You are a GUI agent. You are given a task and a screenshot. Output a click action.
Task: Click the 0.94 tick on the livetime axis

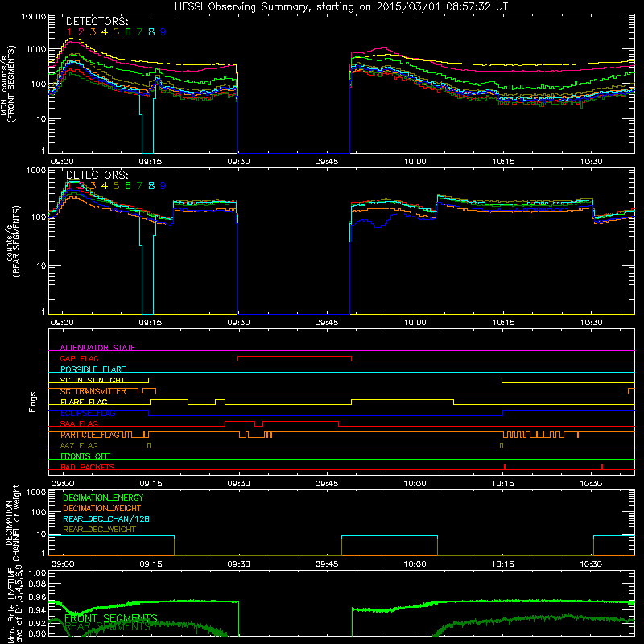click(x=37, y=610)
